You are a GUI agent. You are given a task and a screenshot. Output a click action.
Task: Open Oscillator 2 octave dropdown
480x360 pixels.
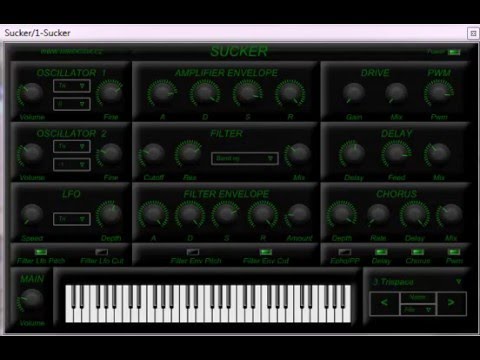click(72, 164)
